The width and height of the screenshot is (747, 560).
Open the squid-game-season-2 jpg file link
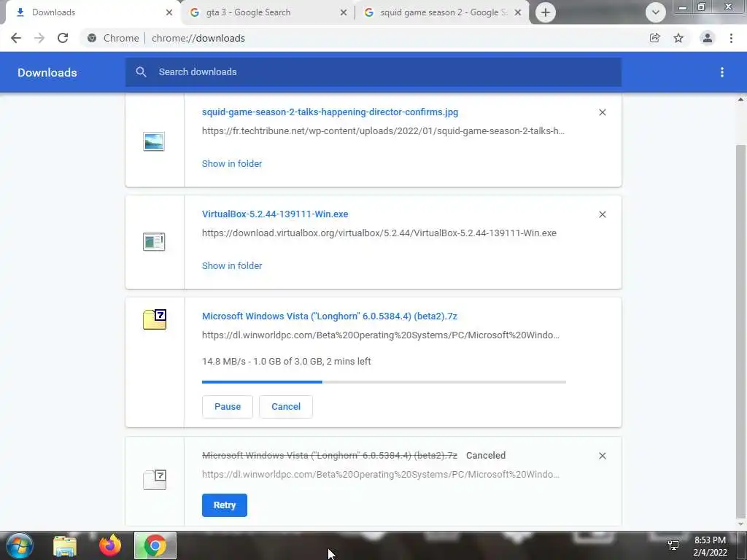click(x=330, y=112)
